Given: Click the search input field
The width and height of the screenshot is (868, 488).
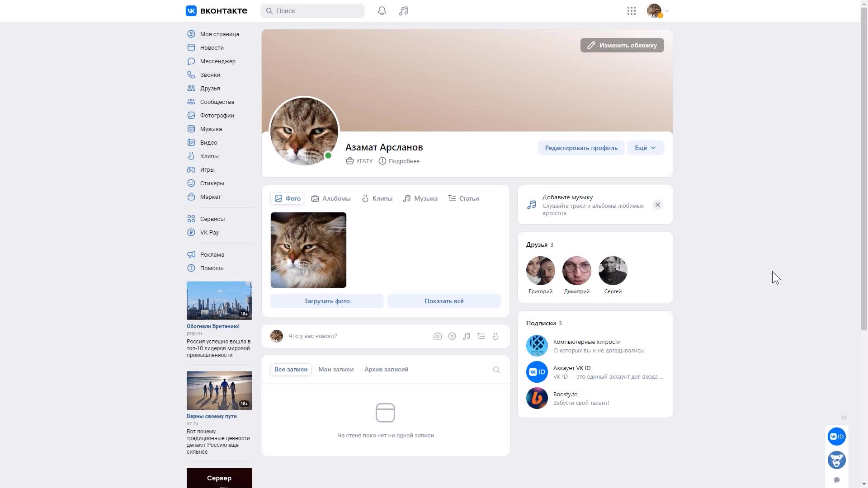Looking at the screenshot, I should coord(316,11).
